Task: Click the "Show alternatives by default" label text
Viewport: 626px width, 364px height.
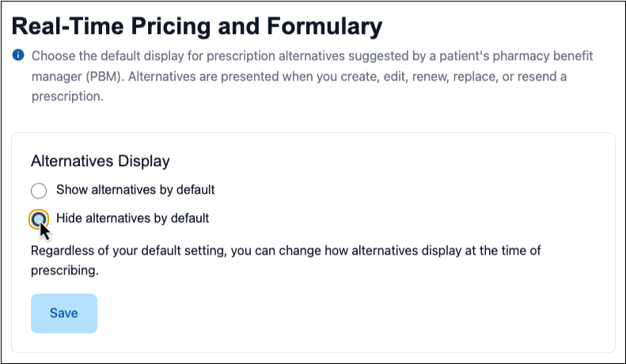Action: (x=135, y=190)
